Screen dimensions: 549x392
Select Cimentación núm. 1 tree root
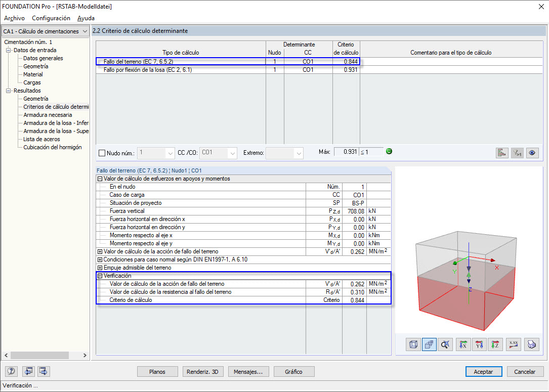28,42
